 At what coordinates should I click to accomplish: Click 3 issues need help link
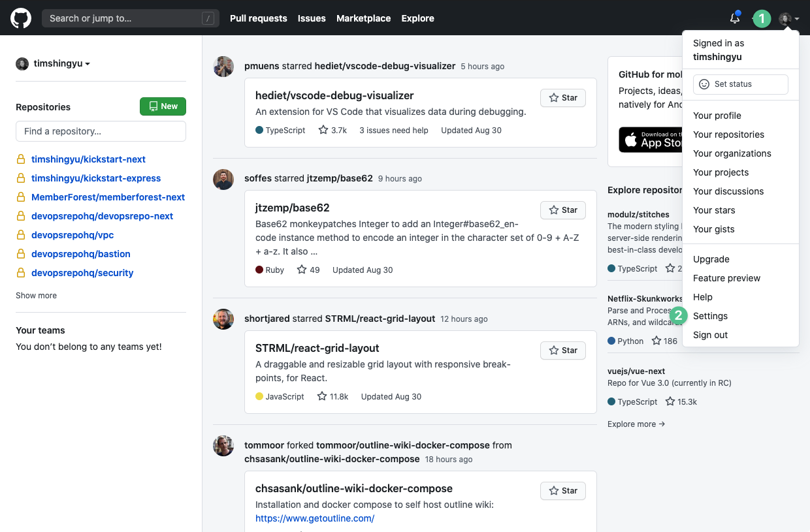[x=394, y=131]
